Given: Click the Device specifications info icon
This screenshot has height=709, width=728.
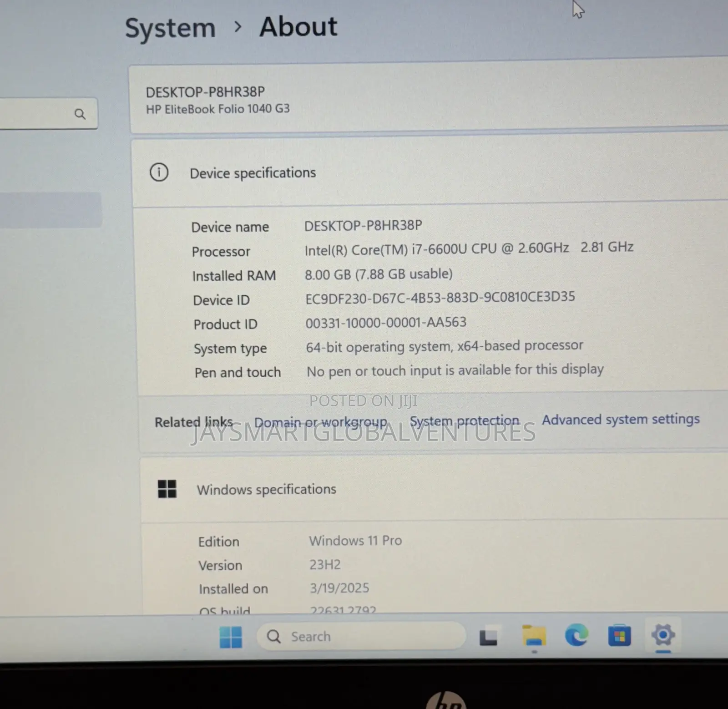Looking at the screenshot, I should tap(159, 172).
